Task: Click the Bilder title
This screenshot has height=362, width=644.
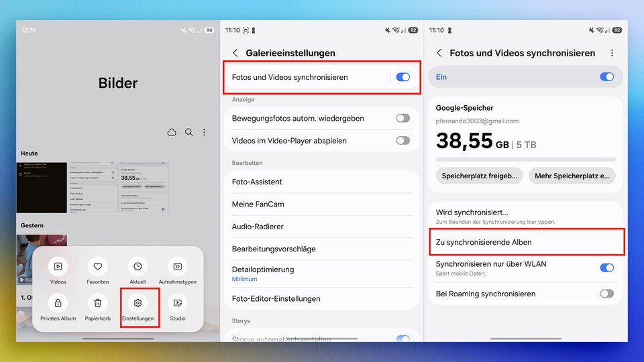Action: (118, 83)
